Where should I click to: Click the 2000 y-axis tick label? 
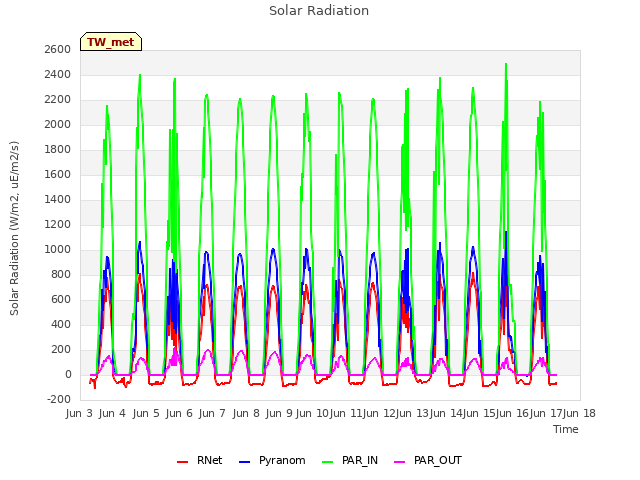pos(58,124)
